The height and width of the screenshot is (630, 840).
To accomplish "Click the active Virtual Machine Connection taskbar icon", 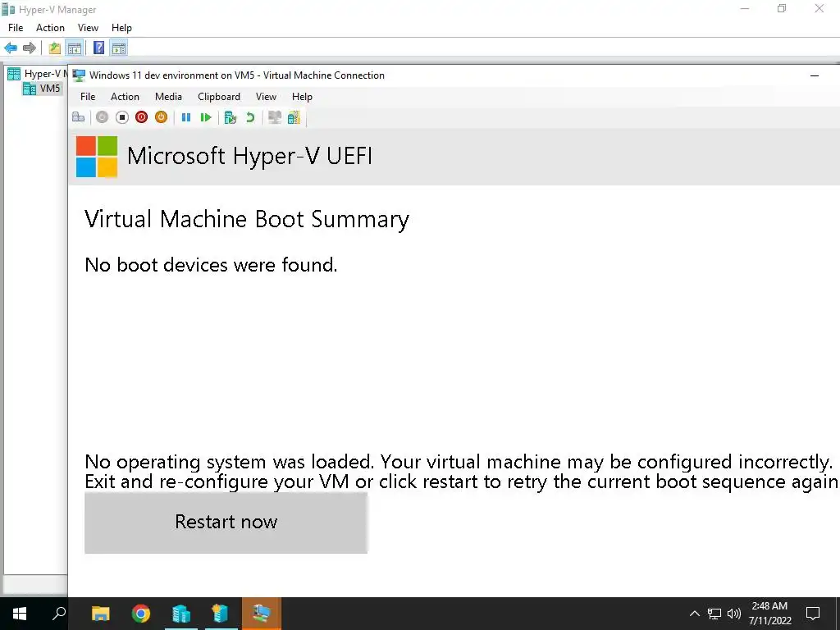I will 262,614.
